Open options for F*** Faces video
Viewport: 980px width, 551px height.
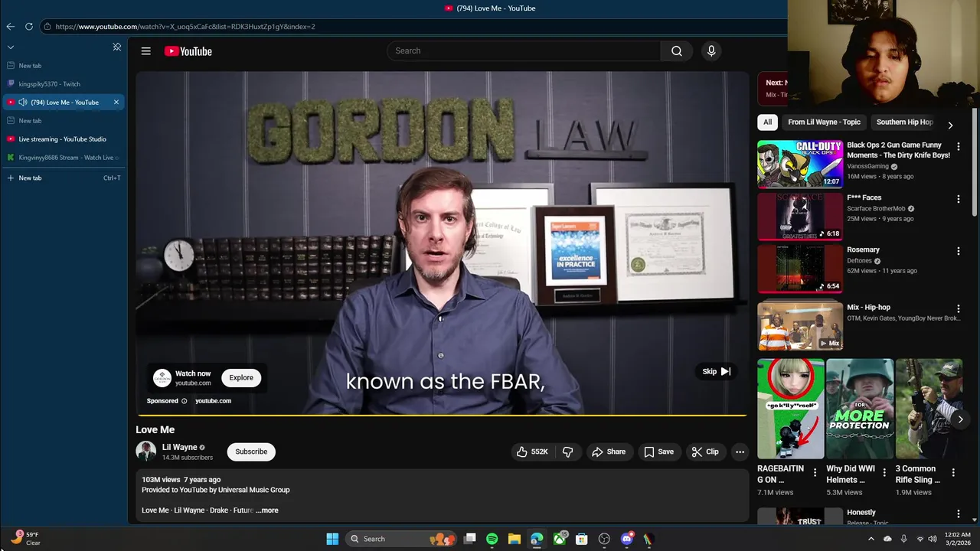tap(958, 199)
